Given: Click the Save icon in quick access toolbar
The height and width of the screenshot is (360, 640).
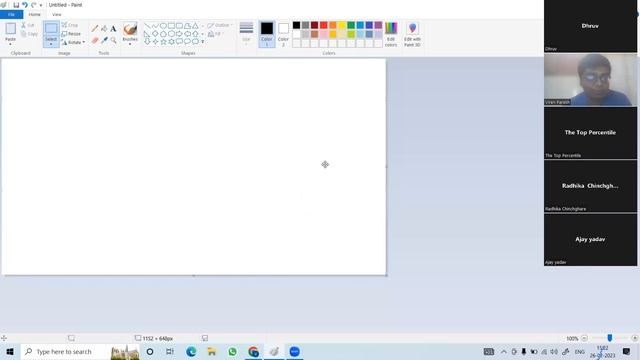Looking at the screenshot, I should tap(16, 5).
